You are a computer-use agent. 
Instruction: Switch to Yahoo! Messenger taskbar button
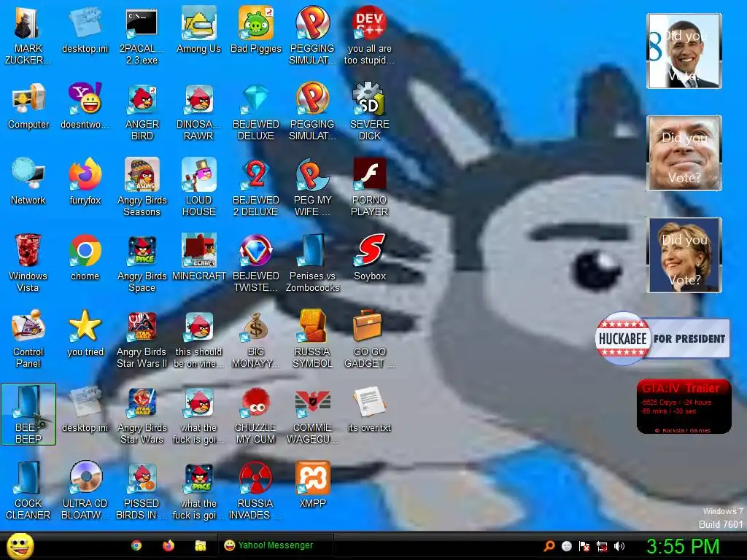click(275, 545)
